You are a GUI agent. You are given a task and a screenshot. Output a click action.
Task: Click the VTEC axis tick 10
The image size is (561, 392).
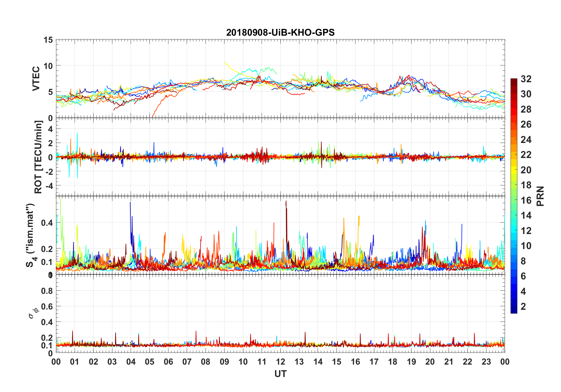(x=48, y=66)
